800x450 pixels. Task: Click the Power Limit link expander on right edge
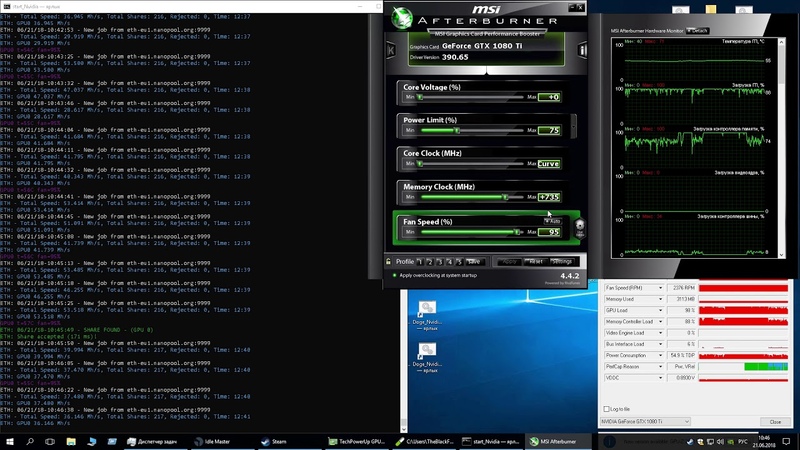(573, 125)
